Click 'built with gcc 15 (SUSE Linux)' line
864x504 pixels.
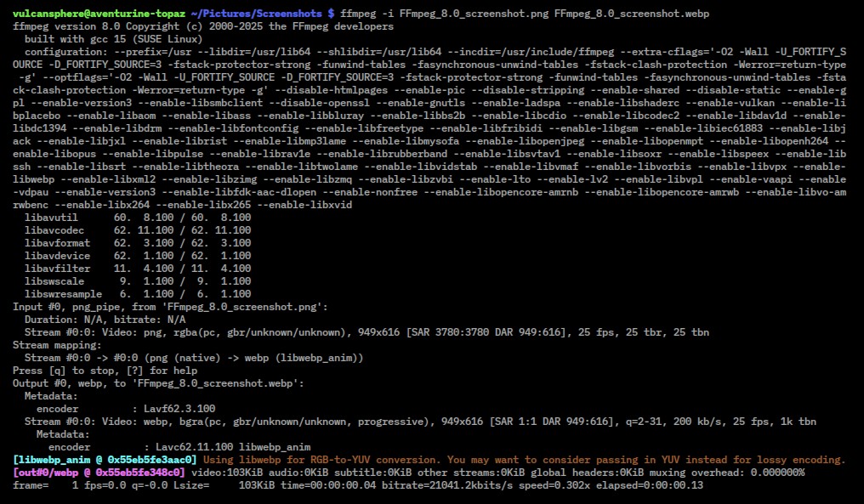(x=113, y=38)
